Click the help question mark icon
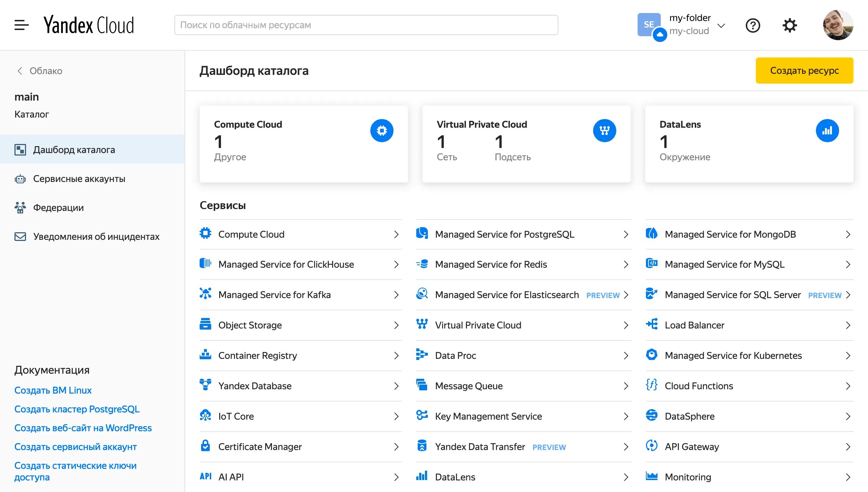The width and height of the screenshot is (868, 492). click(753, 25)
